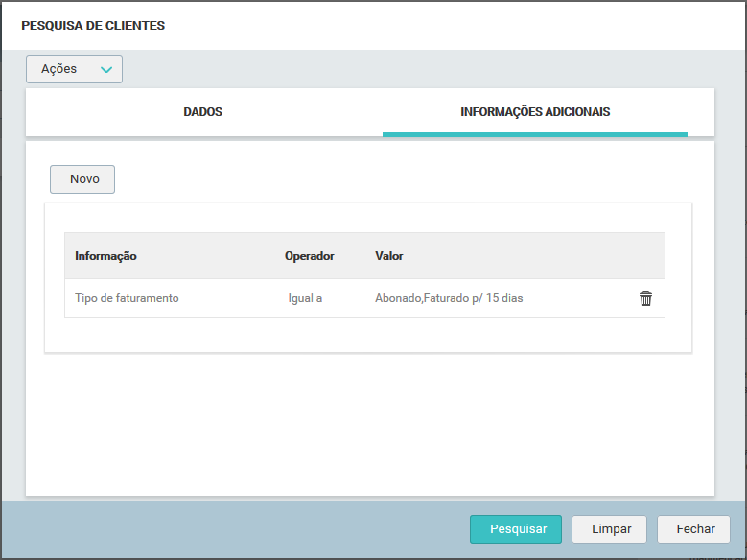The image size is (747, 560).
Task: Click the PESQUISA DE CLIENTES title
Action: 93,26
